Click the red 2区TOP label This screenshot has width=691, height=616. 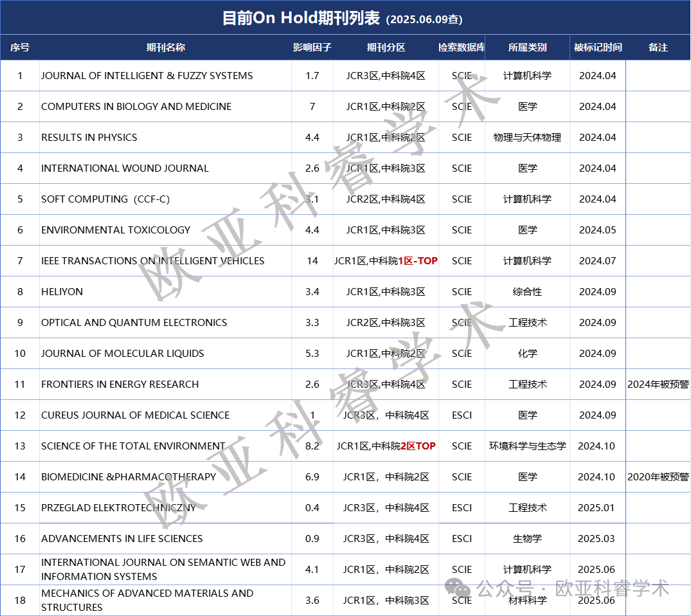pyautogui.click(x=418, y=446)
